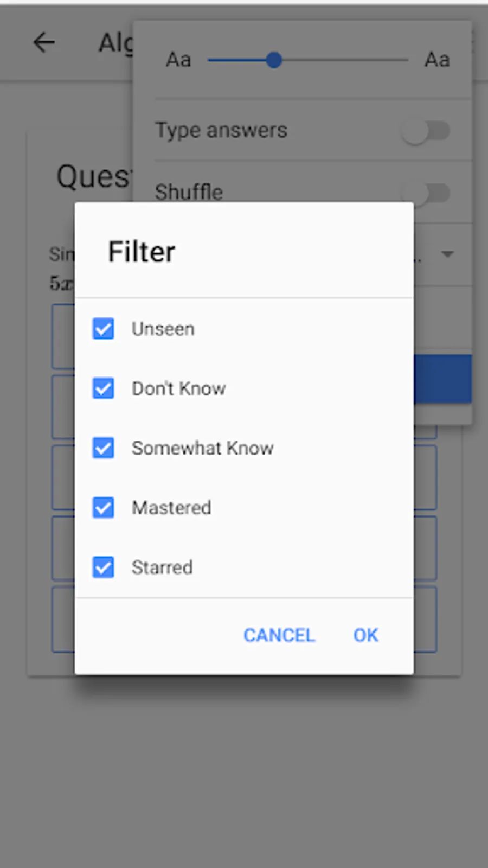Tap the Mastered label text
The width and height of the screenshot is (488, 868).
(x=171, y=508)
